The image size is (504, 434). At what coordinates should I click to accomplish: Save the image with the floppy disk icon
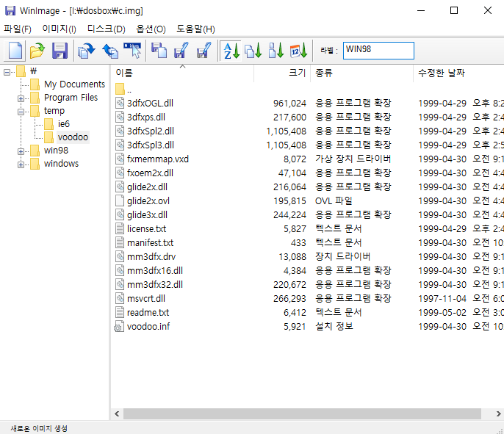[x=60, y=51]
